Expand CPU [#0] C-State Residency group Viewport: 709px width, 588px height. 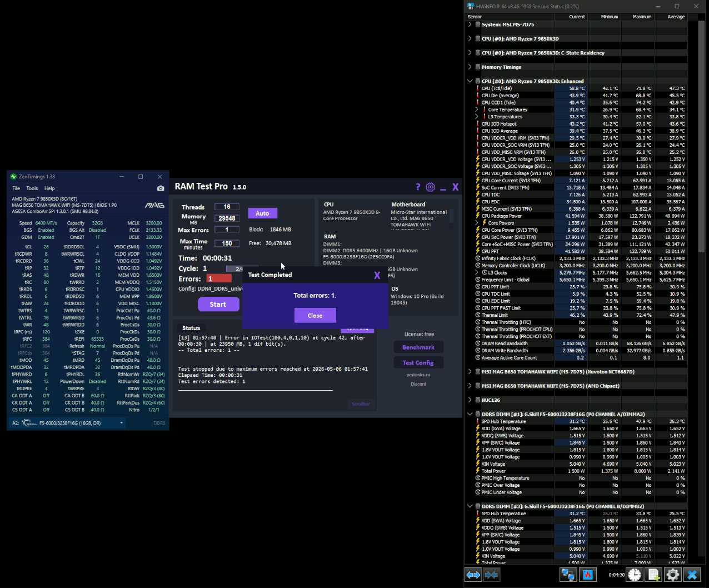click(470, 53)
